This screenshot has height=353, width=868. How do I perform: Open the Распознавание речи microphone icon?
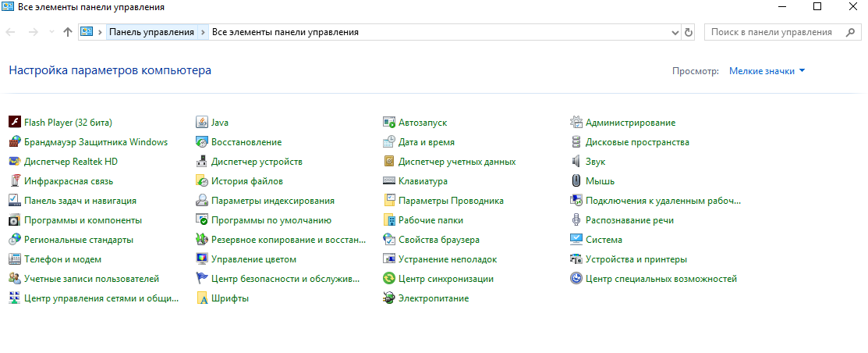pos(576,220)
